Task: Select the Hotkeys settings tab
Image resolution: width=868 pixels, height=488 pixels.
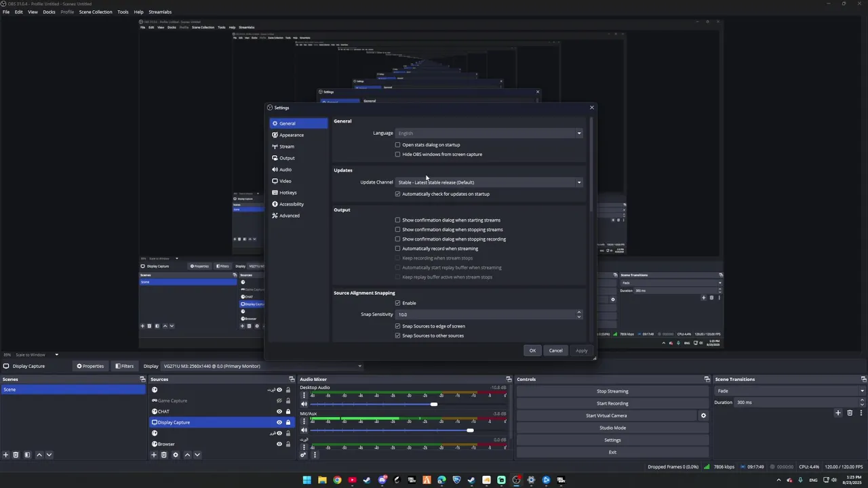Action: 298,192
